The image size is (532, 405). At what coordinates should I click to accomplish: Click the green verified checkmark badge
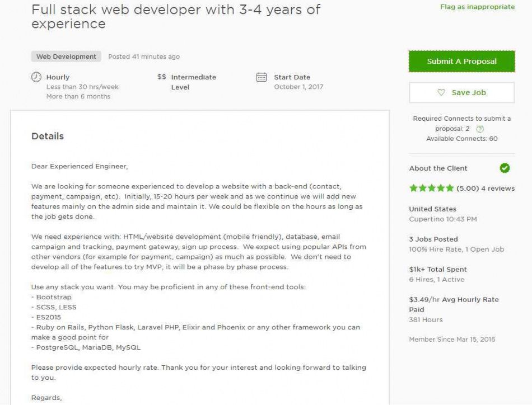click(505, 168)
